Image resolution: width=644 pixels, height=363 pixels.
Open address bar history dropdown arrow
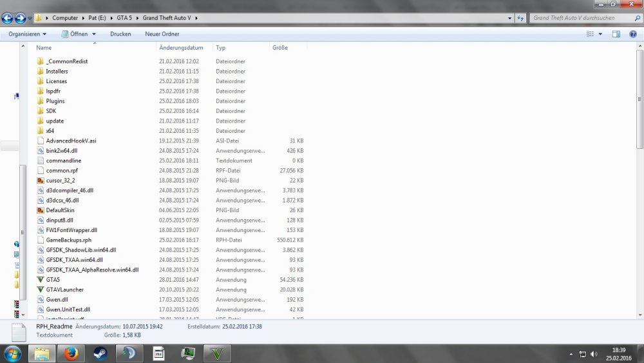tap(509, 18)
